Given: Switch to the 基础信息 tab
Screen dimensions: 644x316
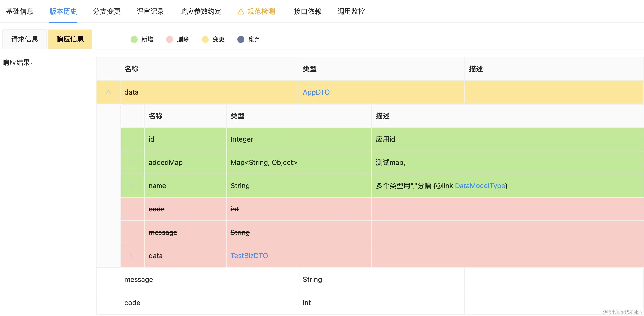Looking at the screenshot, I should pos(20,12).
